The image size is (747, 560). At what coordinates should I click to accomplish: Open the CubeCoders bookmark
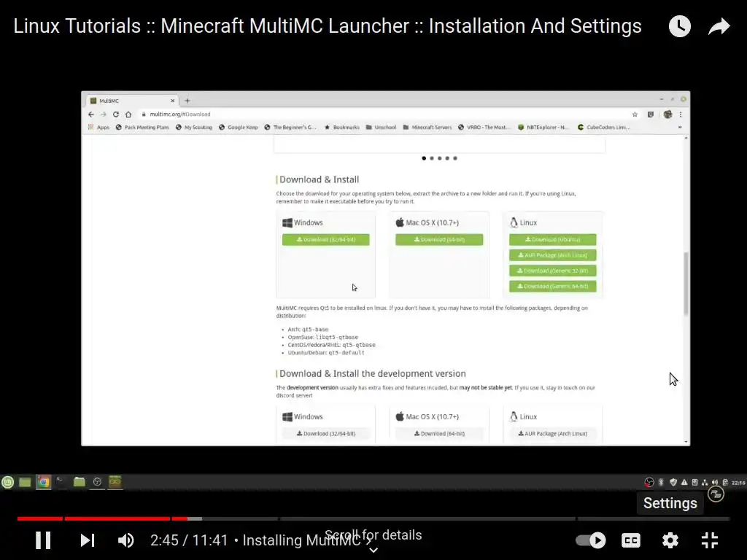pyautogui.click(x=603, y=127)
